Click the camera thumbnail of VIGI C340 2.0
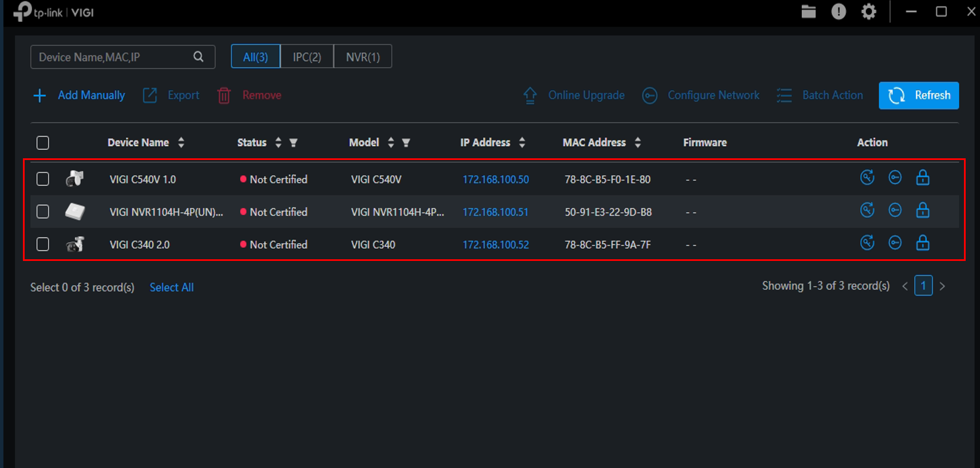The image size is (980, 468). point(75,244)
